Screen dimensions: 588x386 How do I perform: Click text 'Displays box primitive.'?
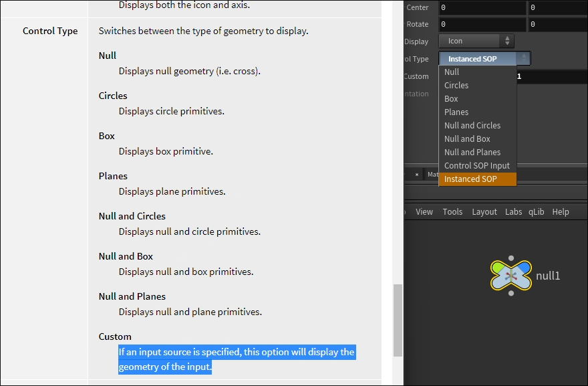click(166, 151)
